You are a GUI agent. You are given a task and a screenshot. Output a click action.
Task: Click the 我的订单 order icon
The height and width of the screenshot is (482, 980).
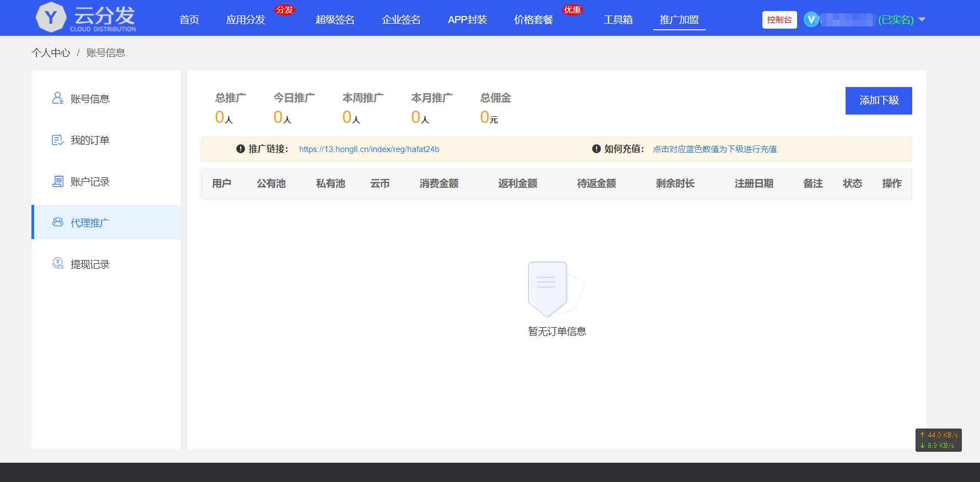click(x=58, y=140)
